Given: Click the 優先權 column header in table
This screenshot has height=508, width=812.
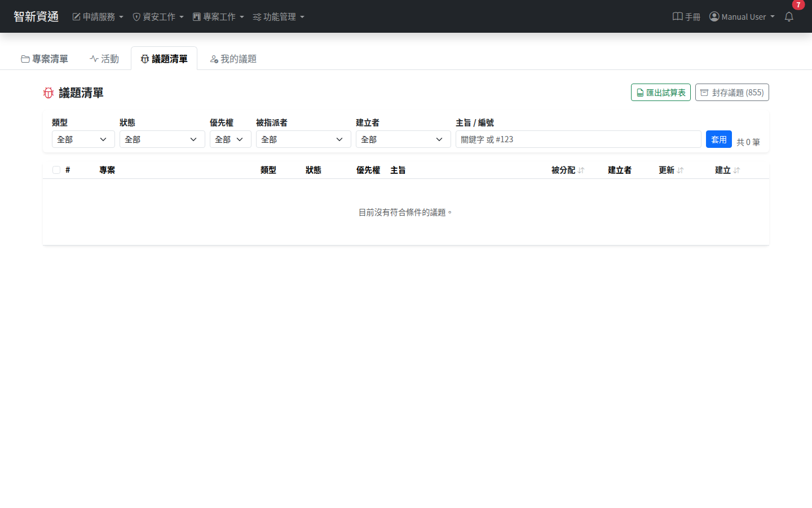Looking at the screenshot, I should (x=368, y=170).
